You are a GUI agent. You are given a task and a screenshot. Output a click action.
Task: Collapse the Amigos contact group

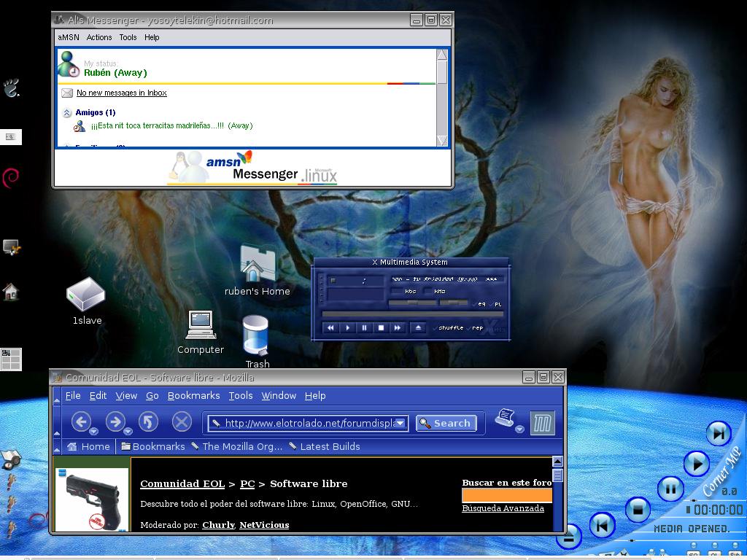pyautogui.click(x=67, y=113)
